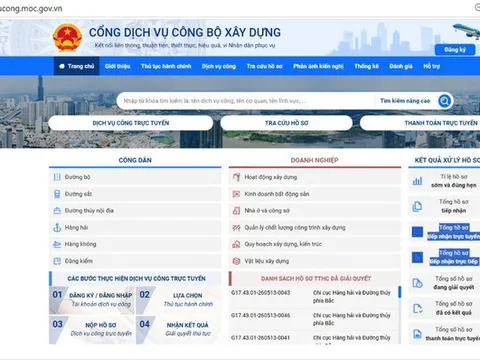
Task: Click the large Tra cứu hồ sơ button
Action: click(287, 123)
